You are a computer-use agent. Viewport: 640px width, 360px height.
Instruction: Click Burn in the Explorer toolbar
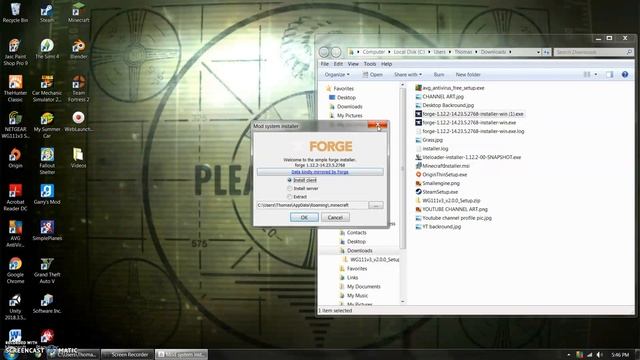point(439,75)
